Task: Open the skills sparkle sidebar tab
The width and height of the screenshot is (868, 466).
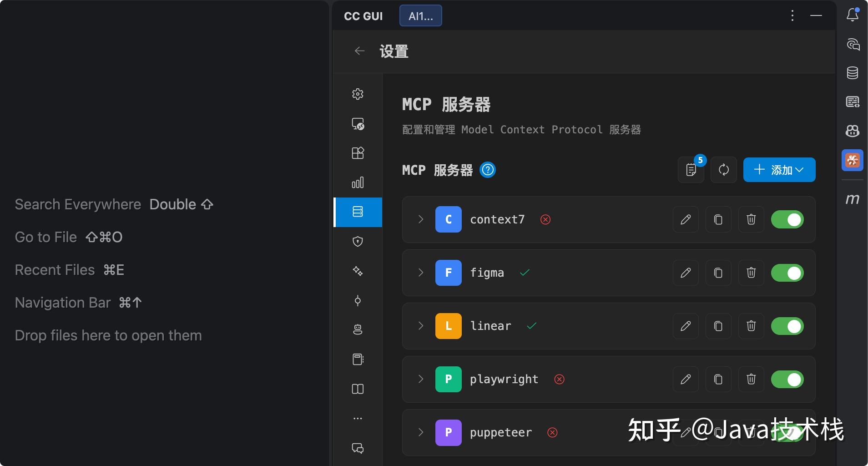Action: coord(358,271)
